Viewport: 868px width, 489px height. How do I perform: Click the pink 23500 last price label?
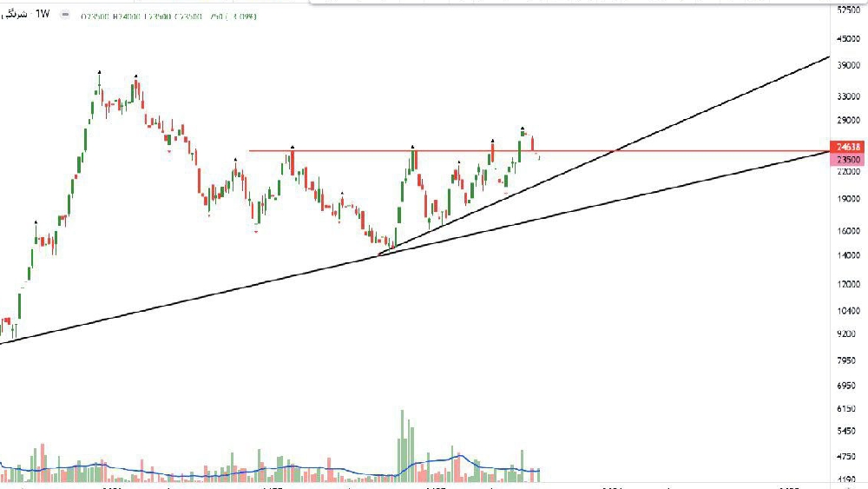click(848, 160)
